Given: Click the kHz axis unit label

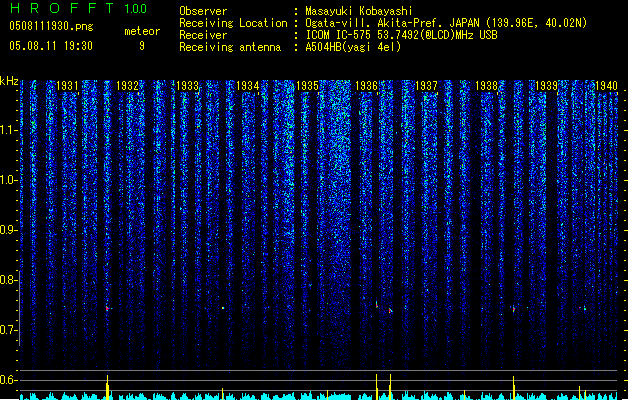Looking at the screenshot, I should tap(9, 81).
